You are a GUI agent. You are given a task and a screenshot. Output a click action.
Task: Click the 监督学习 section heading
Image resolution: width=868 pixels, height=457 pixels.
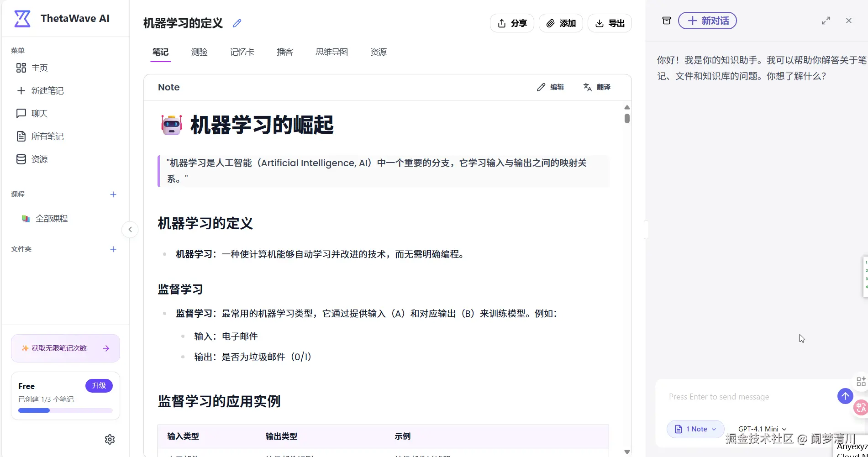pyautogui.click(x=180, y=289)
